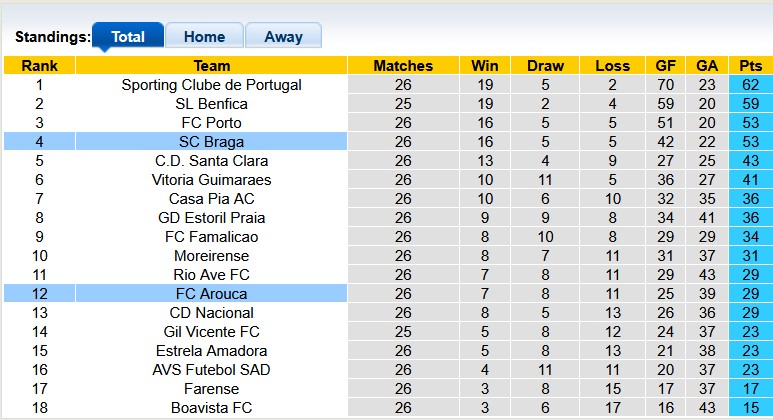Click the Pts column header

[750, 66]
